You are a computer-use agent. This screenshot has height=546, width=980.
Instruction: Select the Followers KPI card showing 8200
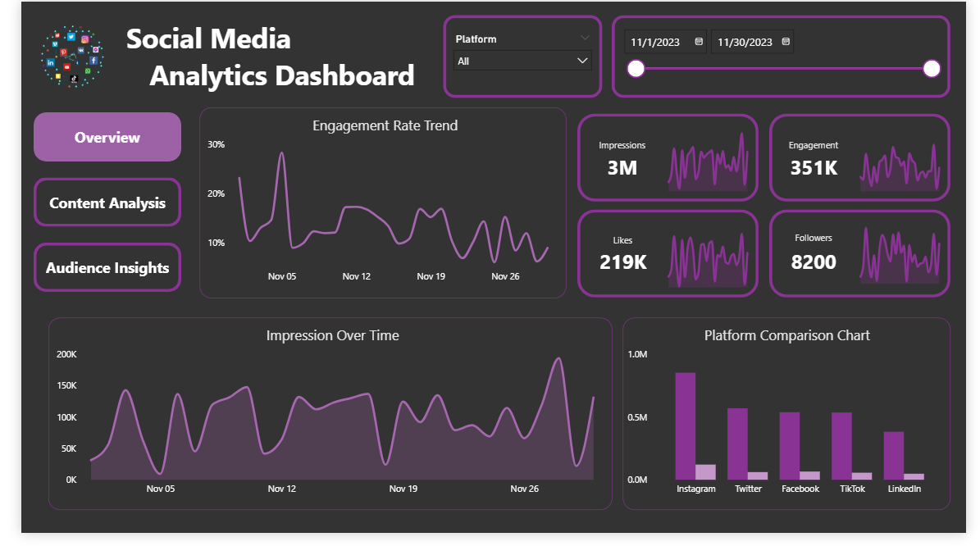(x=859, y=253)
